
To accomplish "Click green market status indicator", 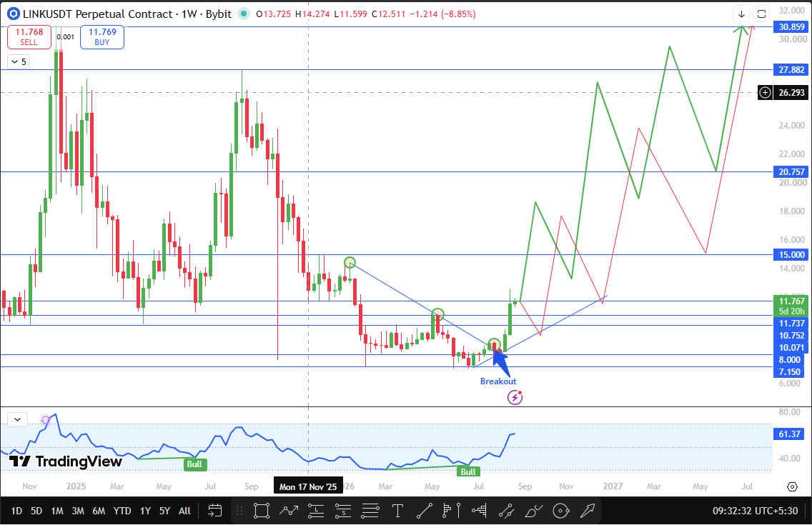I will 244,14.
